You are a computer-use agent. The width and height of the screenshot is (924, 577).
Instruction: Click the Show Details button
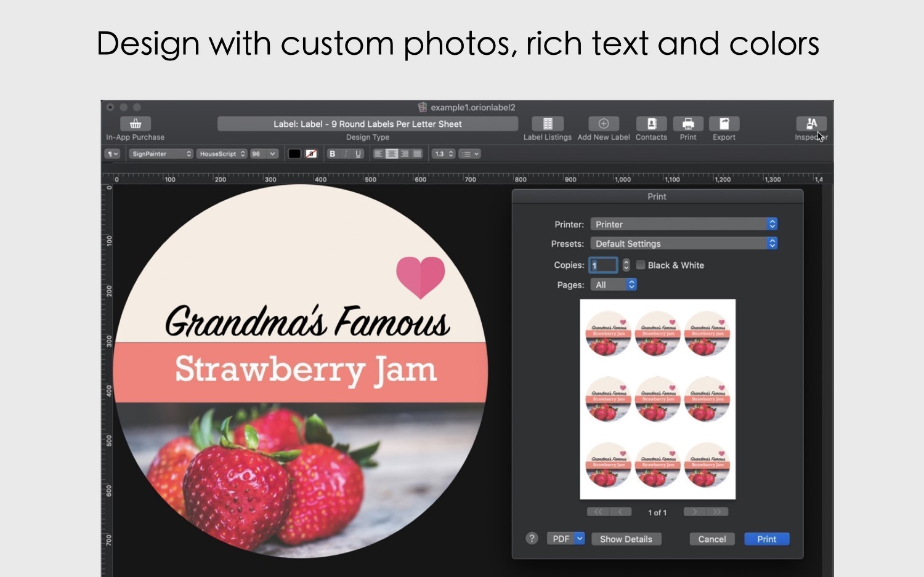(x=626, y=539)
